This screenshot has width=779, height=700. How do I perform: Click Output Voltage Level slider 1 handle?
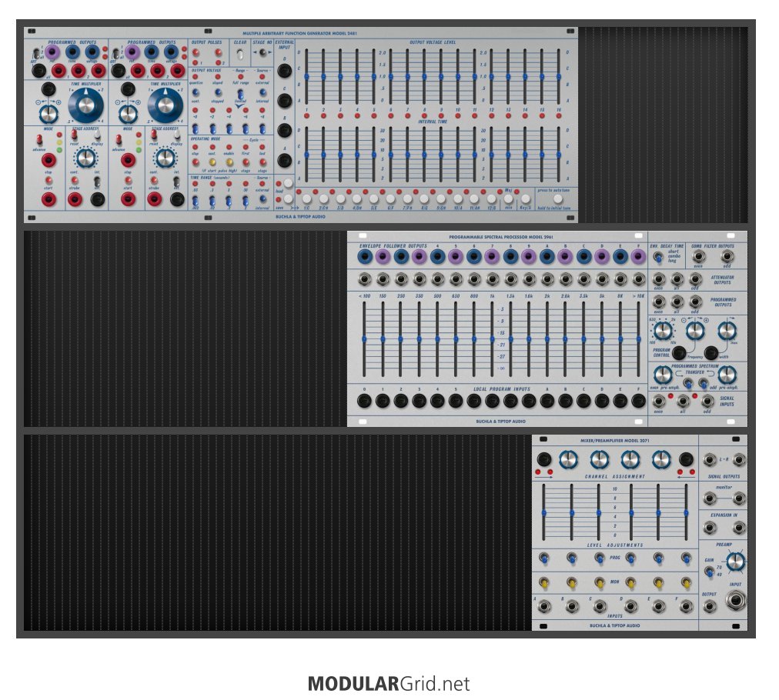click(x=306, y=76)
